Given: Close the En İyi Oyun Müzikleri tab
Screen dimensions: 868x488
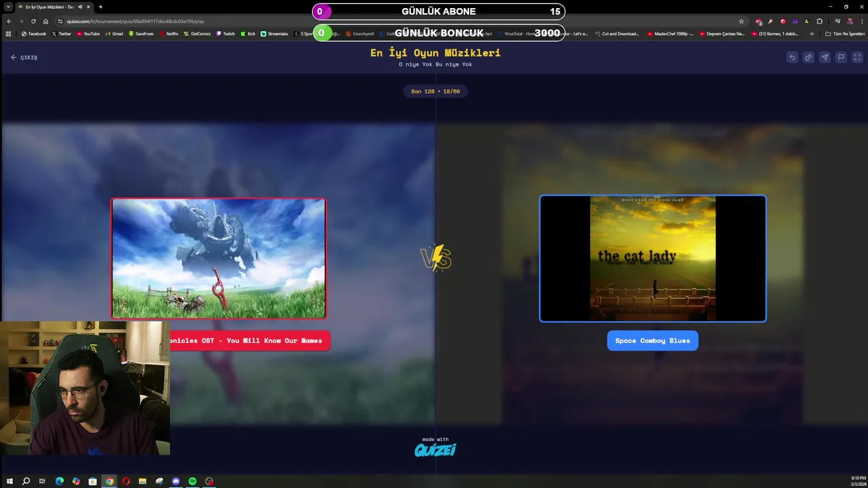Looking at the screenshot, I should tap(88, 7).
